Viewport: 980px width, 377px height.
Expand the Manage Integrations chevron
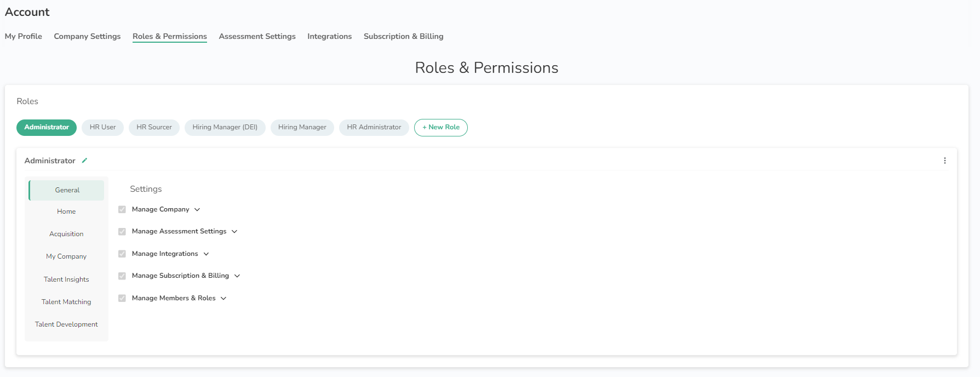[206, 254]
